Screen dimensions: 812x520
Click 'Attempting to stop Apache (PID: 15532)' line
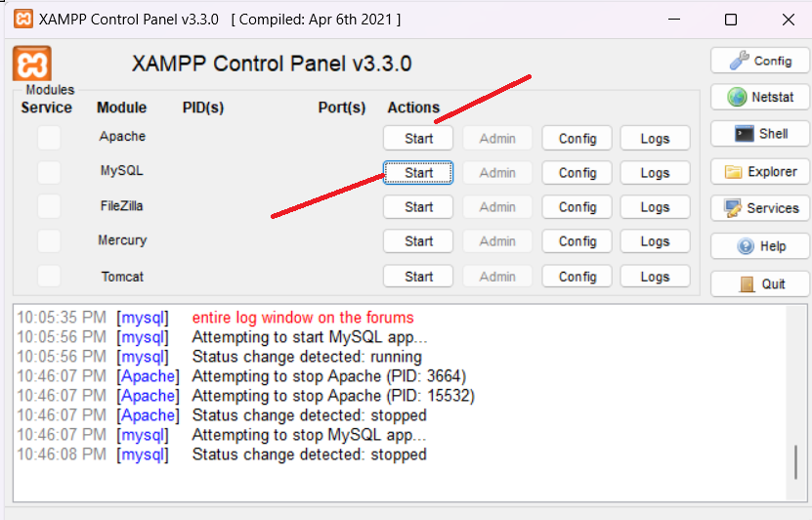[333, 396]
